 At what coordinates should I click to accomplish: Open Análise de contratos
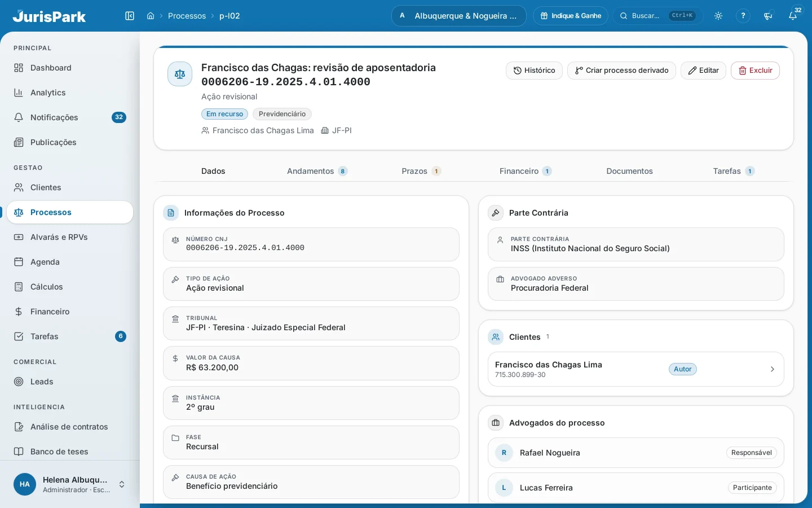point(70,427)
